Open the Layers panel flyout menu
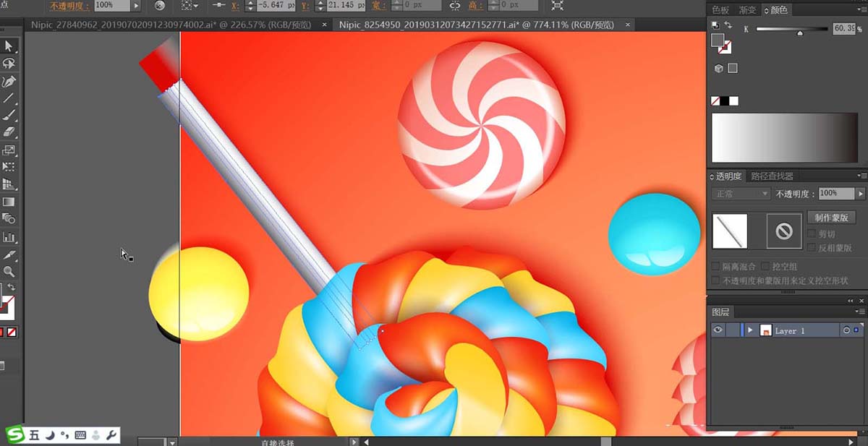Image resolution: width=868 pixels, height=446 pixels. point(861,312)
